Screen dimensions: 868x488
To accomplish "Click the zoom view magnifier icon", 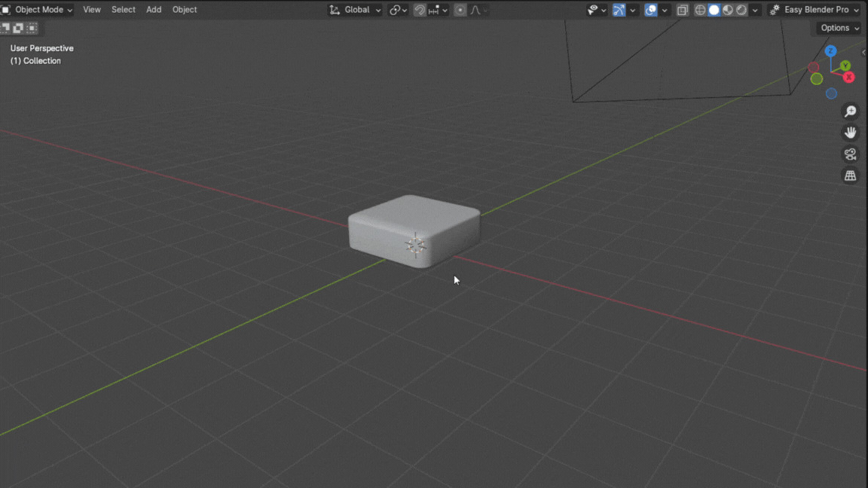I will pyautogui.click(x=850, y=111).
